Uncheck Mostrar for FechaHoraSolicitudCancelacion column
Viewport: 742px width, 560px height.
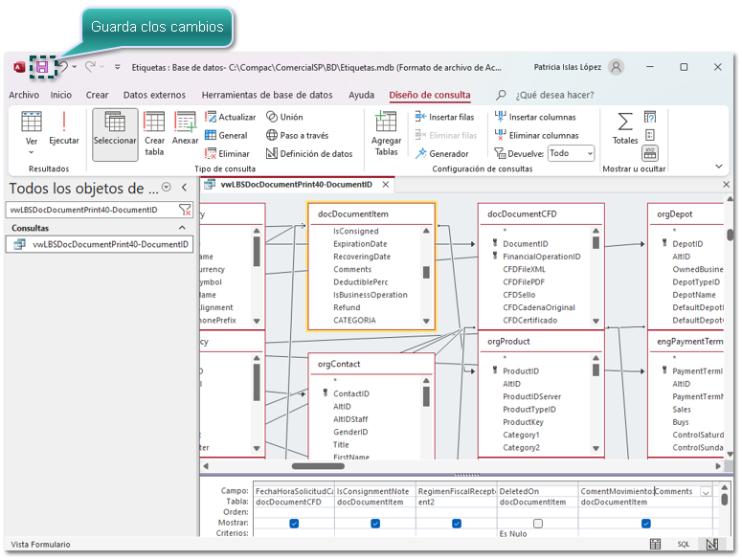pyautogui.click(x=294, y=524)
